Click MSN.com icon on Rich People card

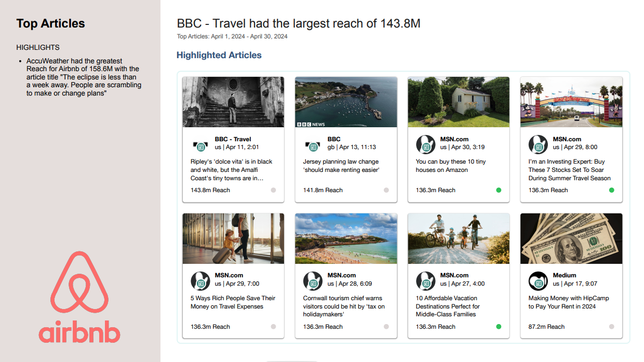(200, 281)
